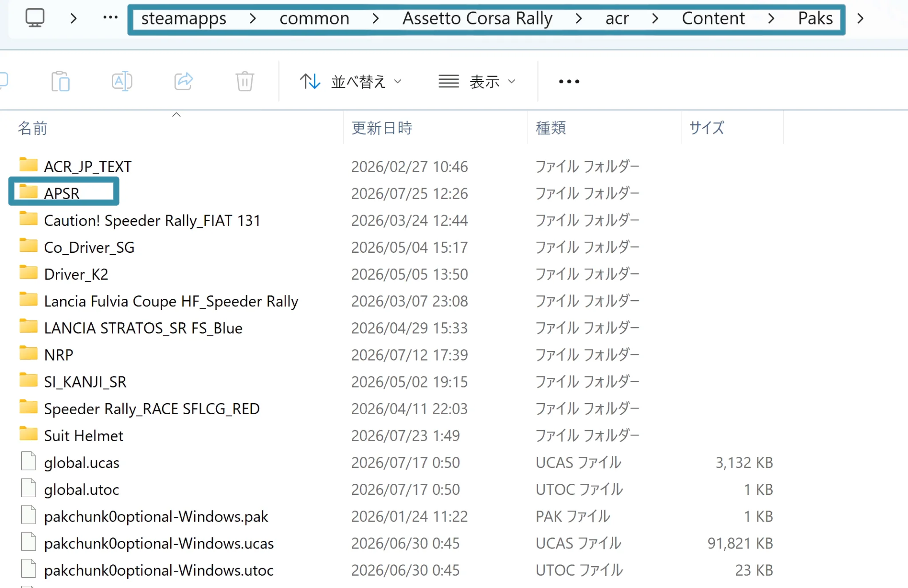Select Lancia Fulvia Coupe HF_Speeder Rally folder
Viewport: 908px width, 588px height.
click(171, 302)
